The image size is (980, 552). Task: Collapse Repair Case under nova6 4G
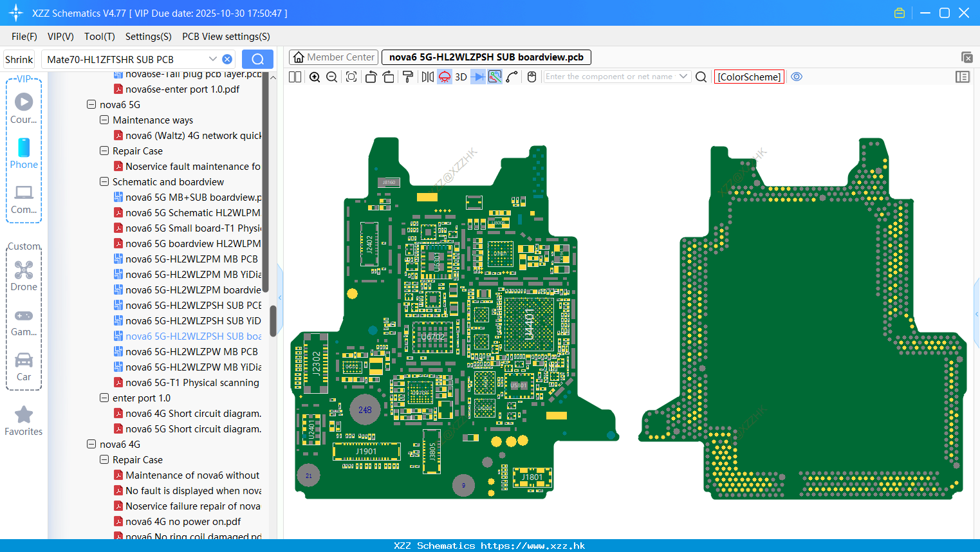[x=104, y=459]
